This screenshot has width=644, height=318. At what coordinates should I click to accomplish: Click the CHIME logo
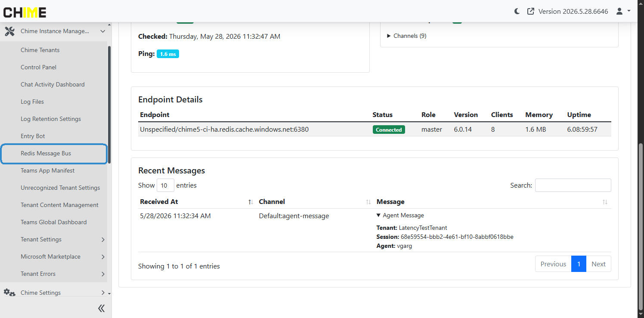(x=25, y=12)
